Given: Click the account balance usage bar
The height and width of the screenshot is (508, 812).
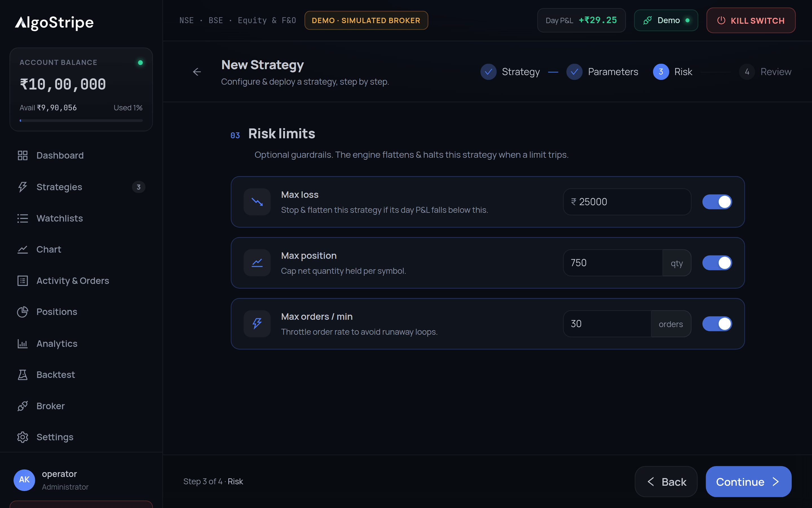Looking at the screenshot, I should click(81, 120).
